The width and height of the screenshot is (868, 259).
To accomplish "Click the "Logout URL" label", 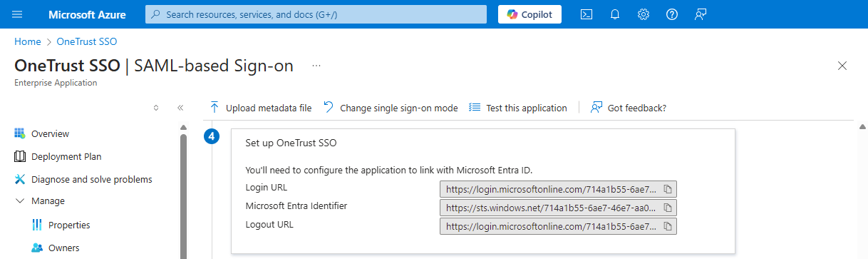I will 269,225.
